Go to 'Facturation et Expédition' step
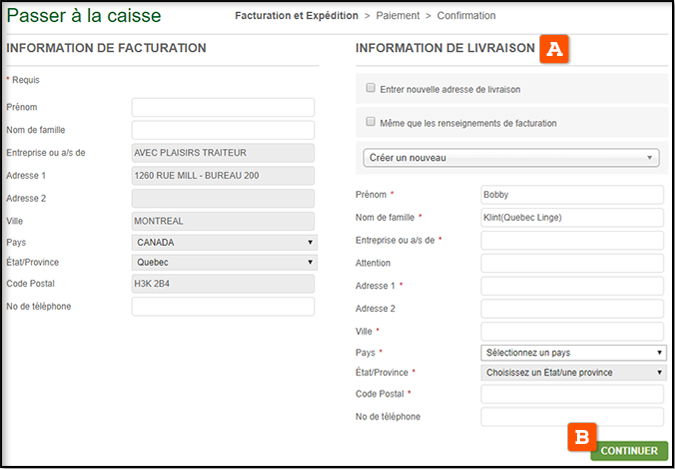675x469 pixels. pos(296,16)
